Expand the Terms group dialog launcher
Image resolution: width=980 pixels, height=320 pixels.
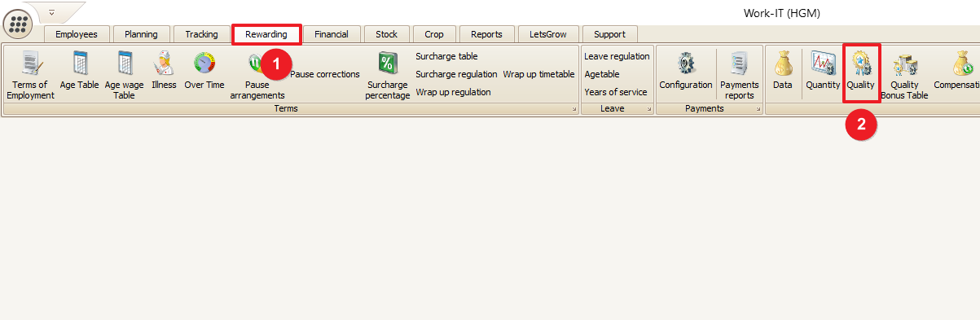click(x=573, y=109)
